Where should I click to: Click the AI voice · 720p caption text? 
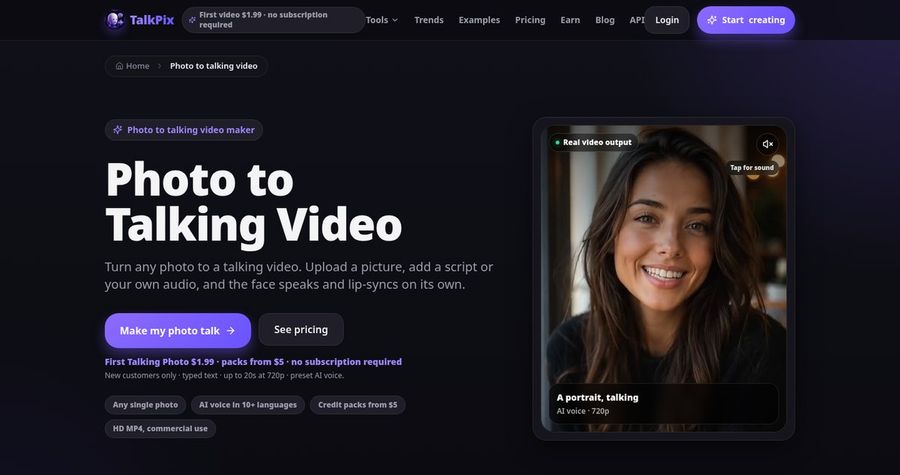583,411
